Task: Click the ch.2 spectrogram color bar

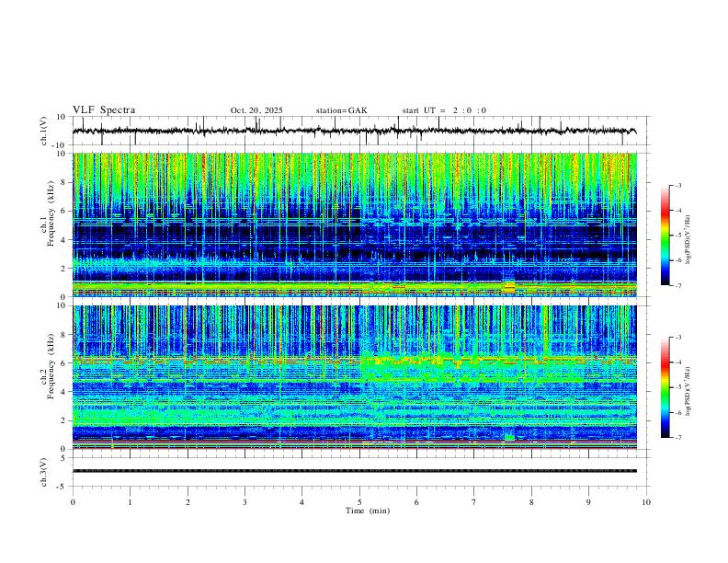Action: tap(665, 387)
